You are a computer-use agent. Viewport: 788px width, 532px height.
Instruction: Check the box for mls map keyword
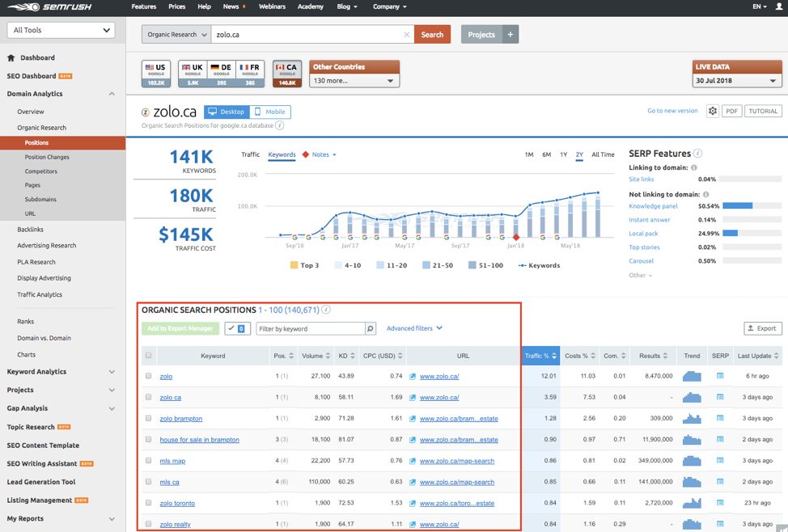pos(148,460)
